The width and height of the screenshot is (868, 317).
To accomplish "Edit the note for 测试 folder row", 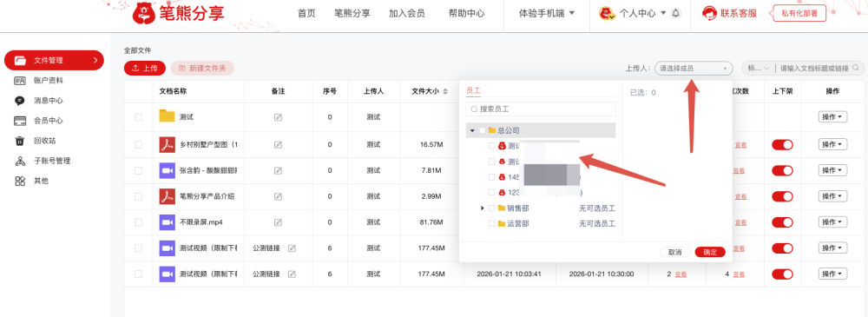I will [x=279, y=117].
